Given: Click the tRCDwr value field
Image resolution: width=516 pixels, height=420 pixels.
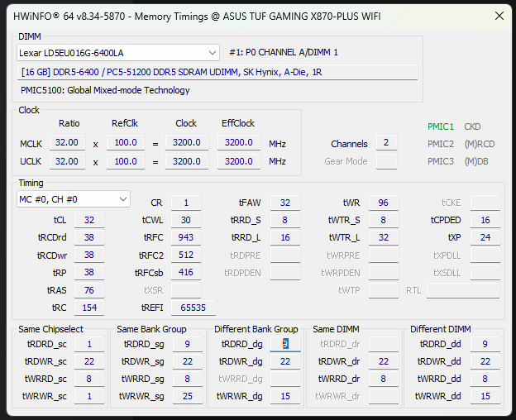Looking at the screenshot, I should coord(89,255).
